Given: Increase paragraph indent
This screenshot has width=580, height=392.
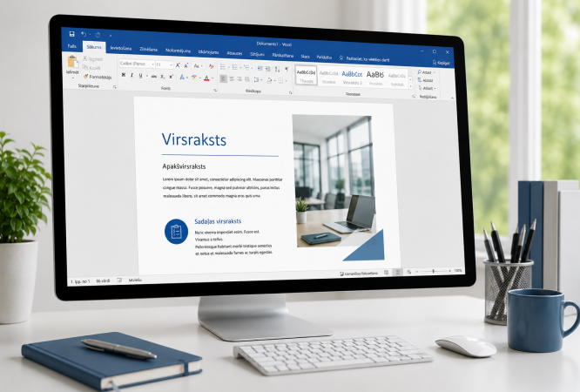Looking at the screenshot, I should pos(268,69).
